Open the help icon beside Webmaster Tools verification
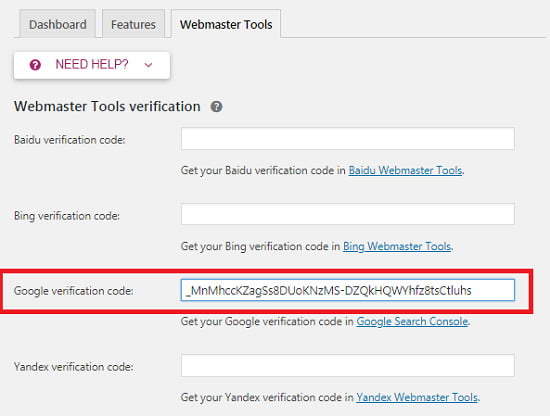This screenshot has height=416, width=550. coord(216,107)
